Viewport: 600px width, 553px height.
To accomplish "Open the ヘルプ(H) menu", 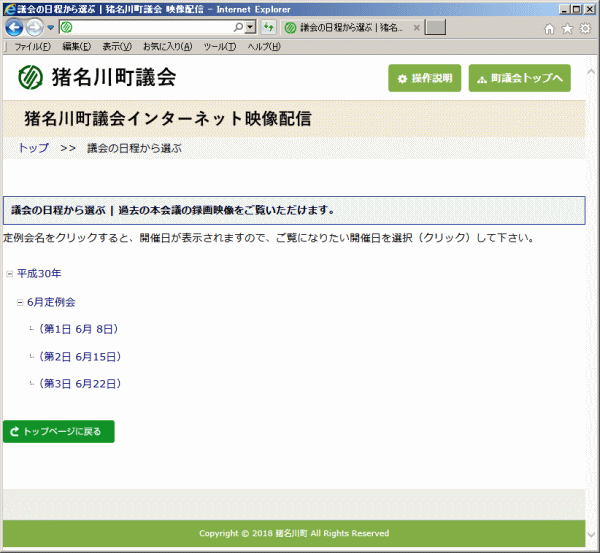I will [x=264, y=47].
